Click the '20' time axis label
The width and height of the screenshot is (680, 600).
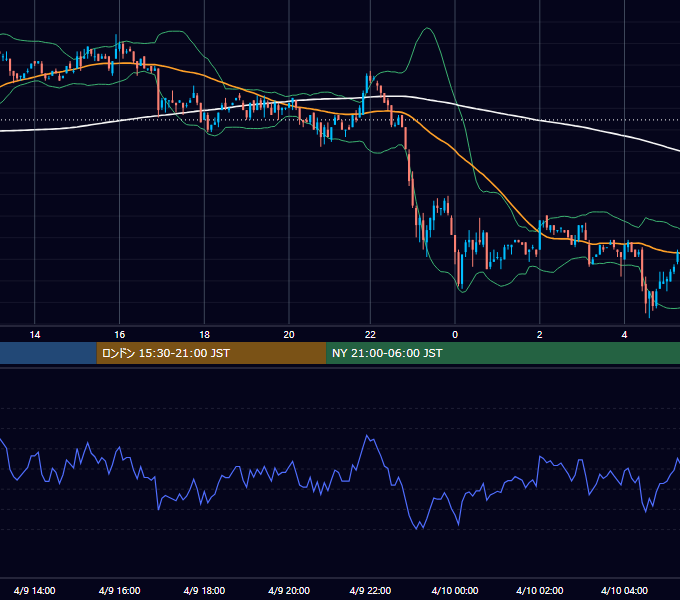289,335
